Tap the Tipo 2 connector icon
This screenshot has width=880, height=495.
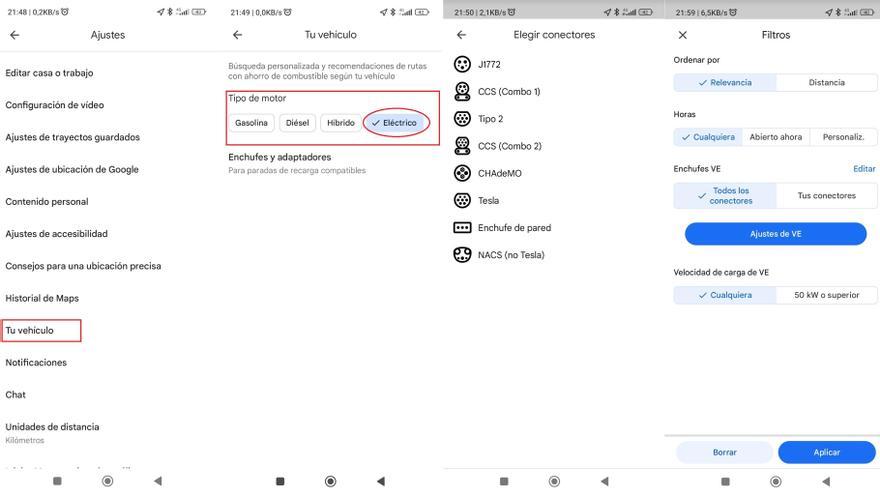462,118
